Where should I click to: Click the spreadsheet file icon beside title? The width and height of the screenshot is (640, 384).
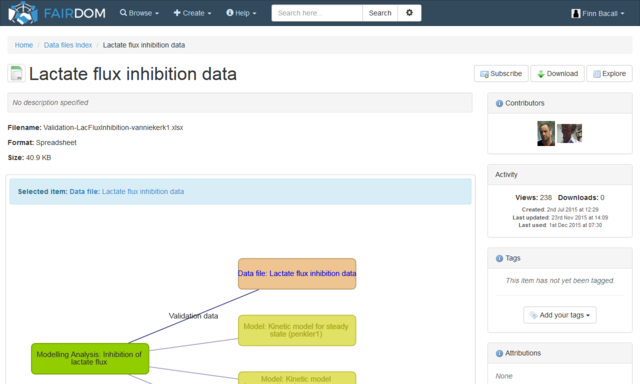click(16, 73)
